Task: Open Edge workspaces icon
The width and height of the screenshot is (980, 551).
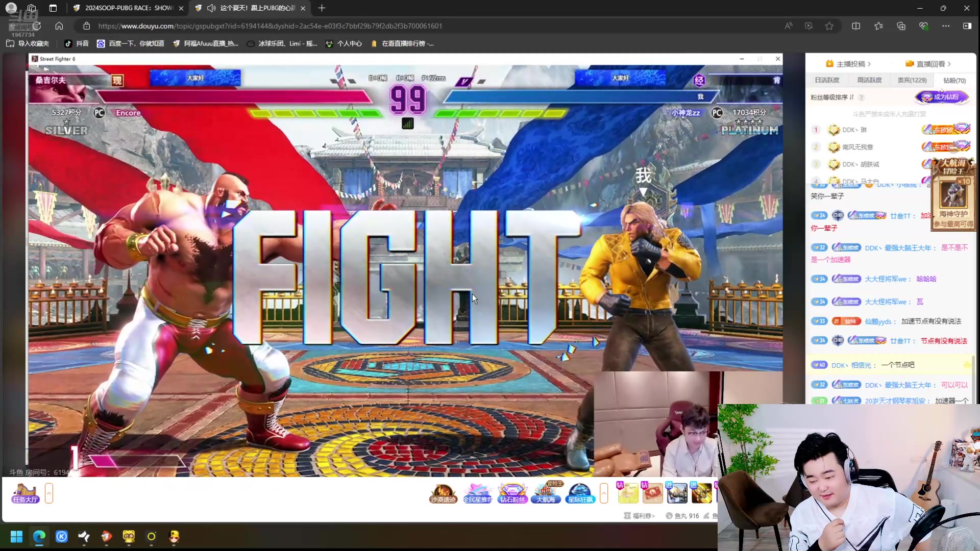Action: pos(32,8)
